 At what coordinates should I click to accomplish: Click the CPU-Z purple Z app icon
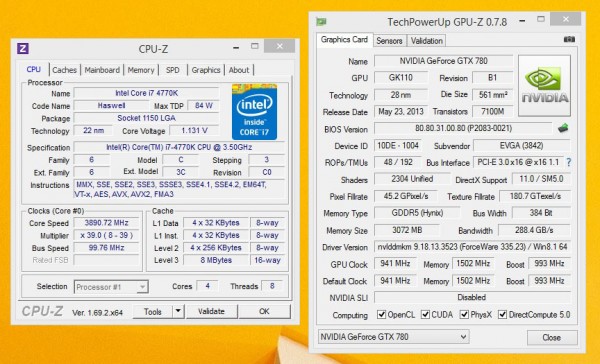23,49
